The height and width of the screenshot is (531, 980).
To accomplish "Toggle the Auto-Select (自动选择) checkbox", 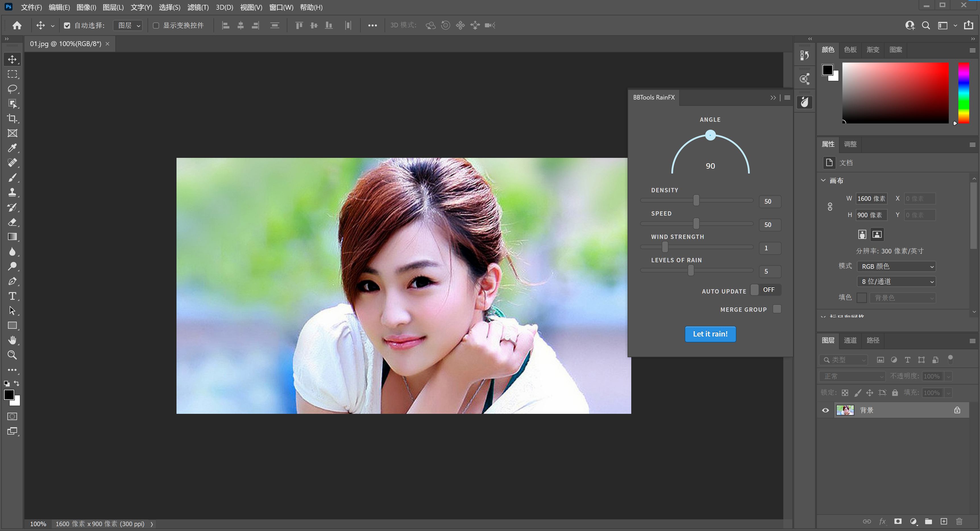I will [67, 26].
